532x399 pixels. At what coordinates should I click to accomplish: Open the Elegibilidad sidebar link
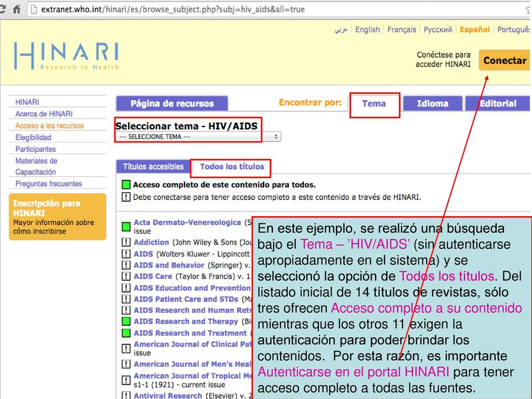(33, 137)
